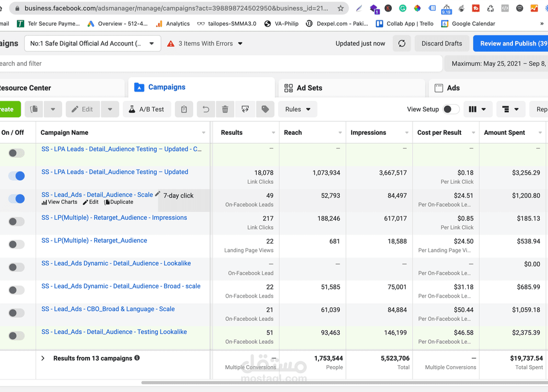Open Overview Google Ads bookmark

click(x=117, y=24)
